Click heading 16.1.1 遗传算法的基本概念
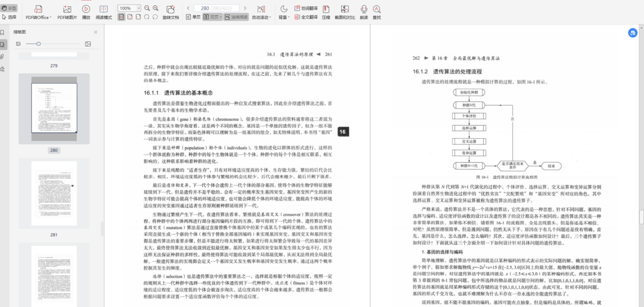 pyautogui.click(x=179, y=93)
